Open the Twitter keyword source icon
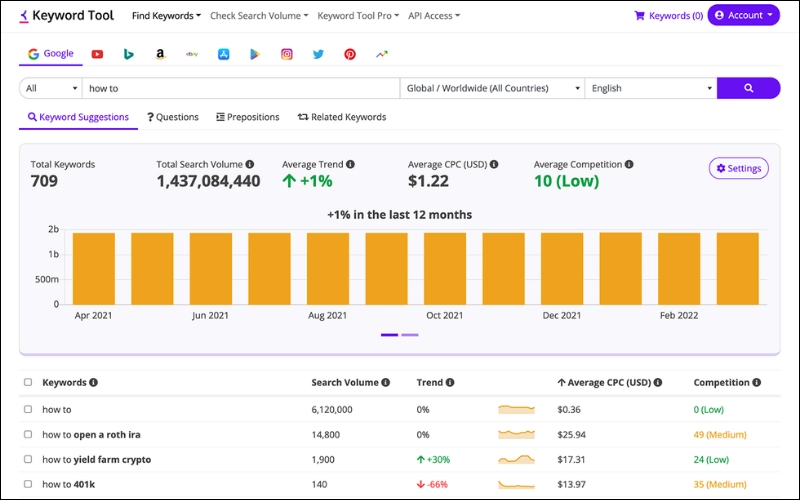800x500 pixels. [x=318, y=54]
